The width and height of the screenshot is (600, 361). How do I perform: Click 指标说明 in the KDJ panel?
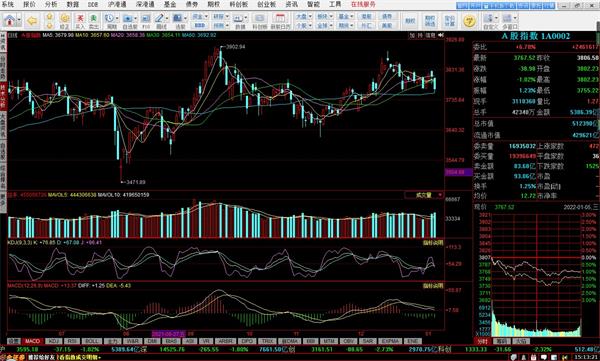pyautogui.click(x=433, y=243)
